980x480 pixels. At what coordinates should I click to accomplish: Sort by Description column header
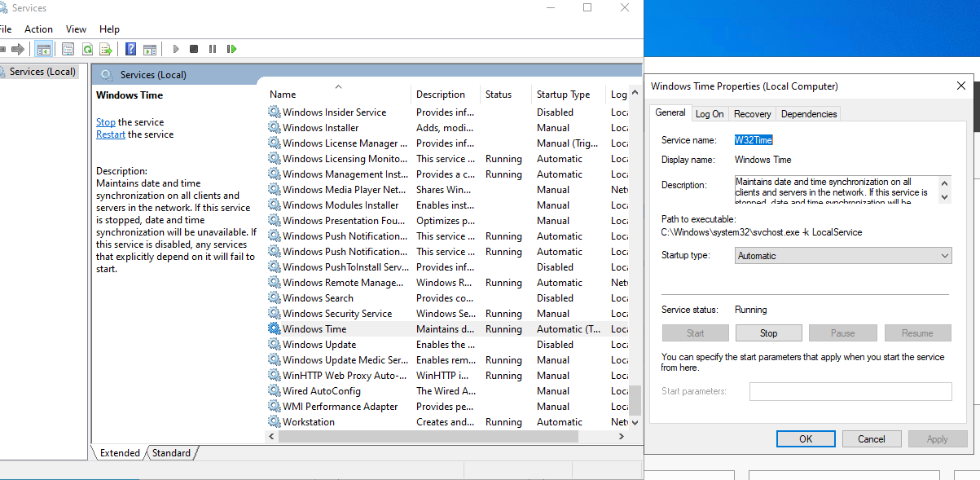pos(445,95)
